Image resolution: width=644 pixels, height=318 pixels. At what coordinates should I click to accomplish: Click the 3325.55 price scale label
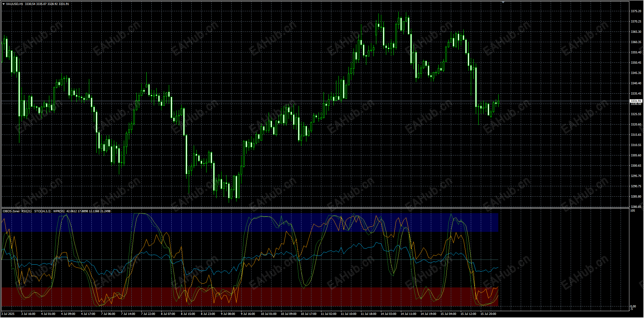636,114
